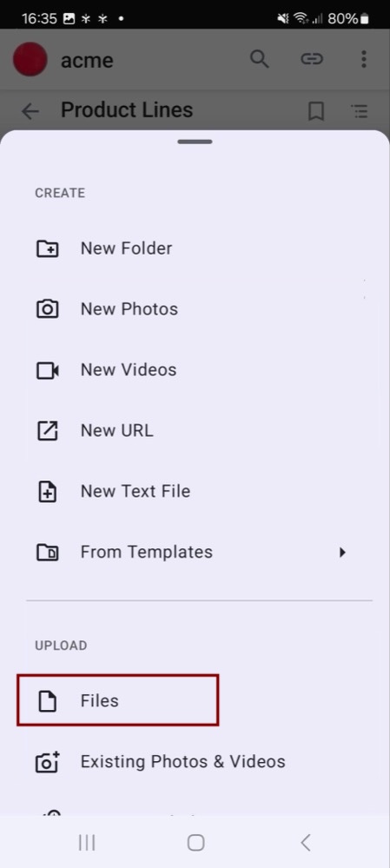
Task: Tap the bottom sheet drag handle
Action: pos(195,142)
